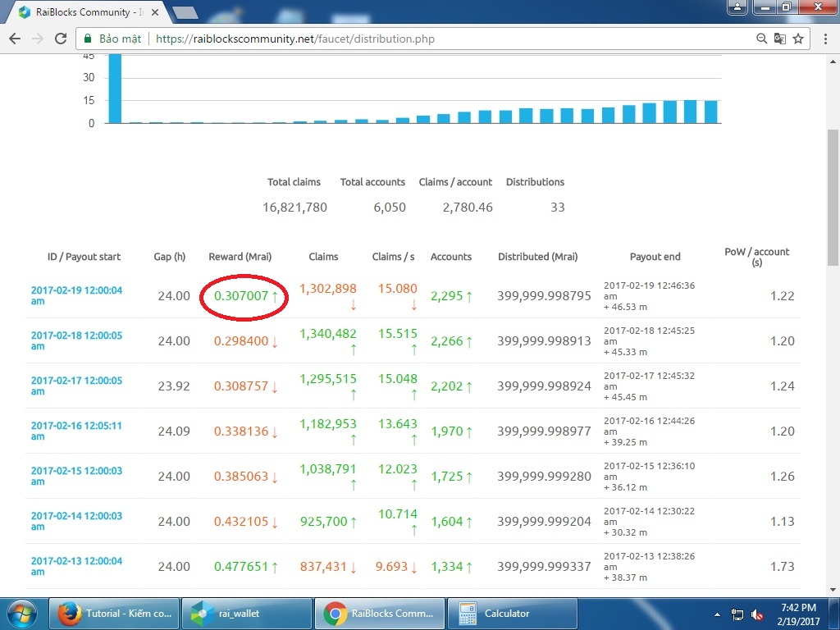Reload the current page
This screenshot has width=840, height=630.
pyautogui.click(x=61, y=39)
